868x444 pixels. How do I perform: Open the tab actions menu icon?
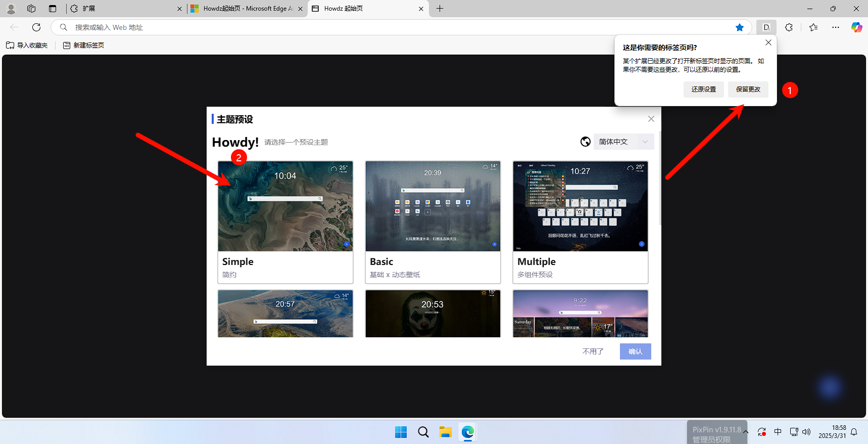[53, 9]
